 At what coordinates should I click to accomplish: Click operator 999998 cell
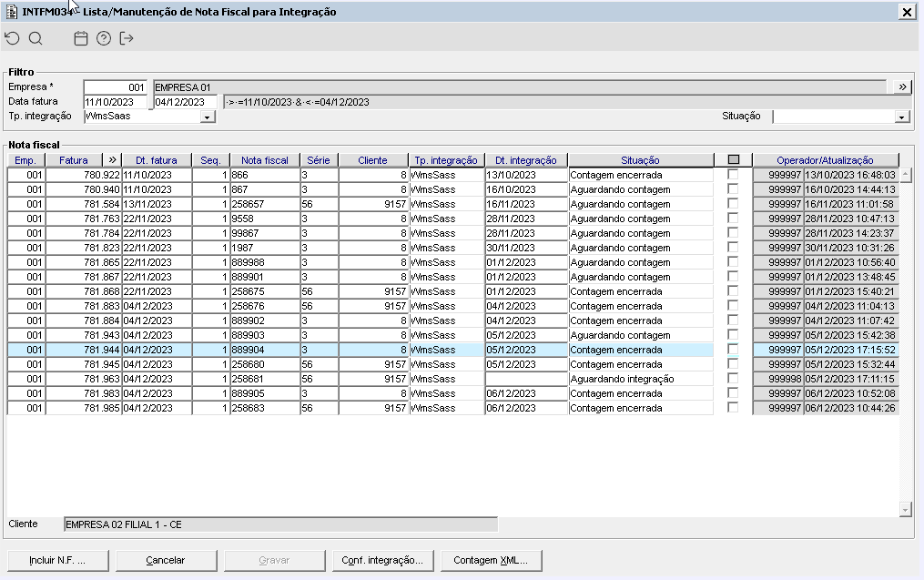777,379
